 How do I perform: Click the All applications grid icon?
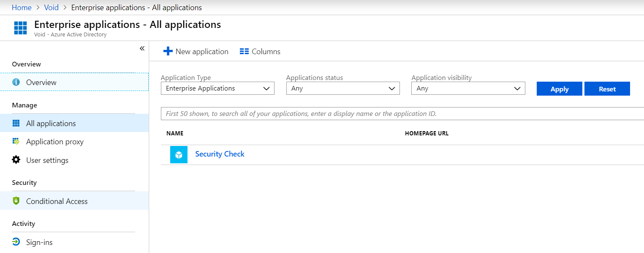pos(16,123)
